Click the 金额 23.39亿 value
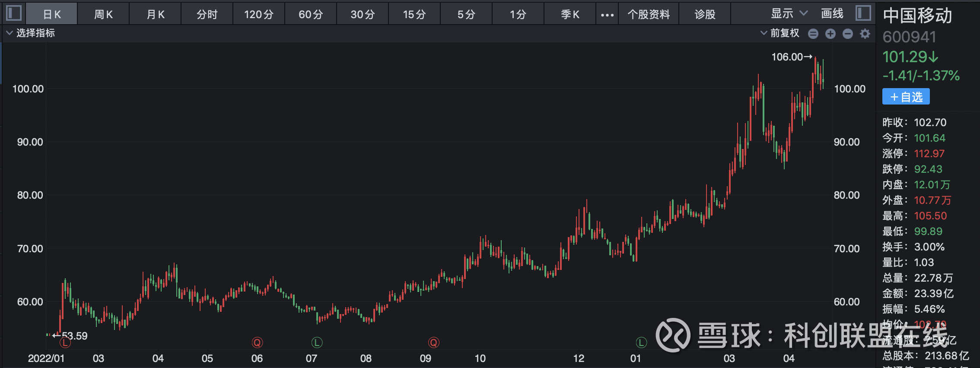The image size is (980, 368). 934,293
